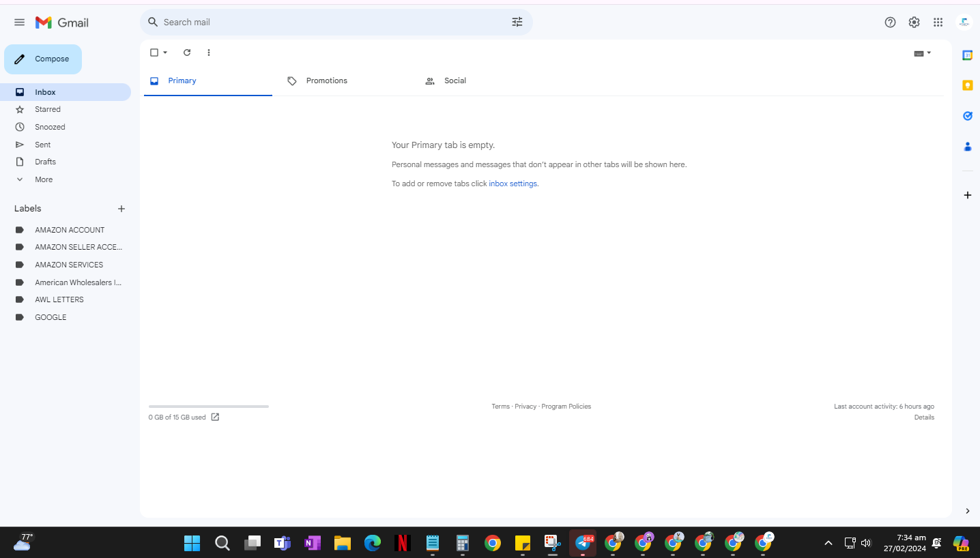Open the Inbox folder
The height and width of the screenshot is (558, 980).
(66, 92)
